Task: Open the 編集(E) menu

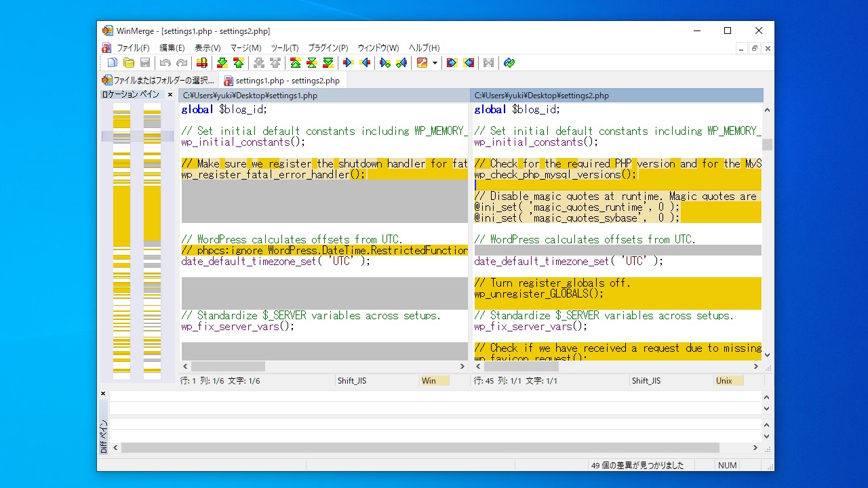Action: (x=172, y=48)
